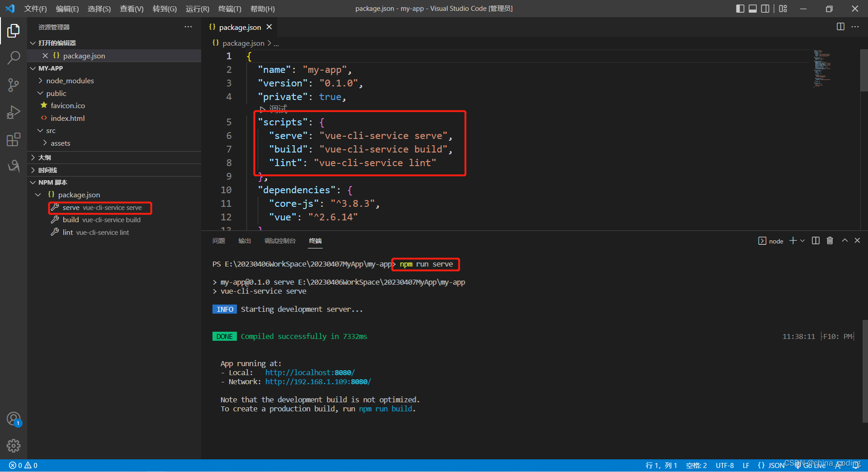Click the Accounts icon
868x472 pixels.
(14, 419)
